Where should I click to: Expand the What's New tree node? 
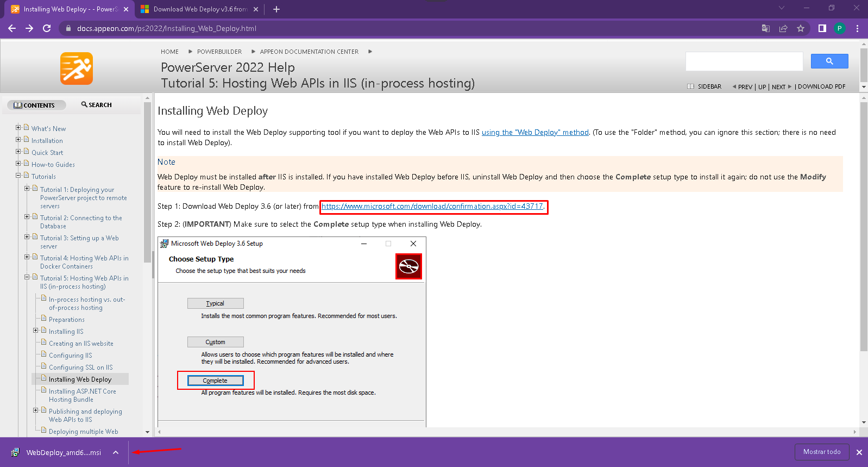click(18, 128)
